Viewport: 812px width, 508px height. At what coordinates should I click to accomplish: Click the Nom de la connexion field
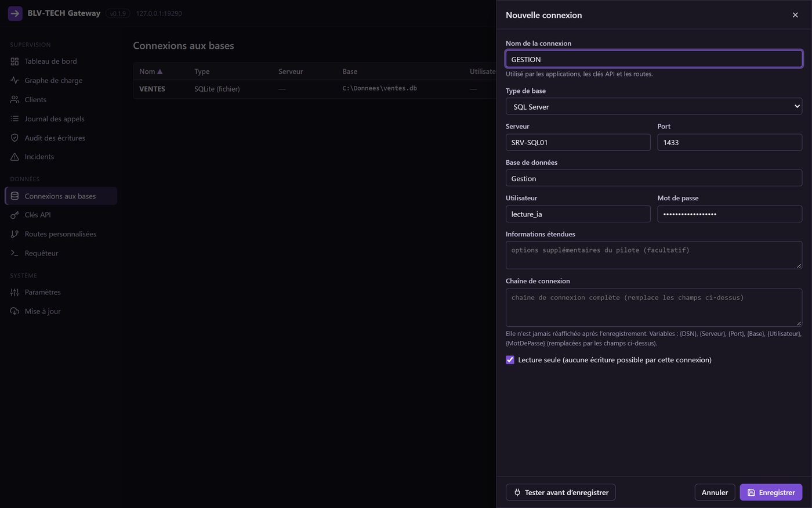click(654, 59)
